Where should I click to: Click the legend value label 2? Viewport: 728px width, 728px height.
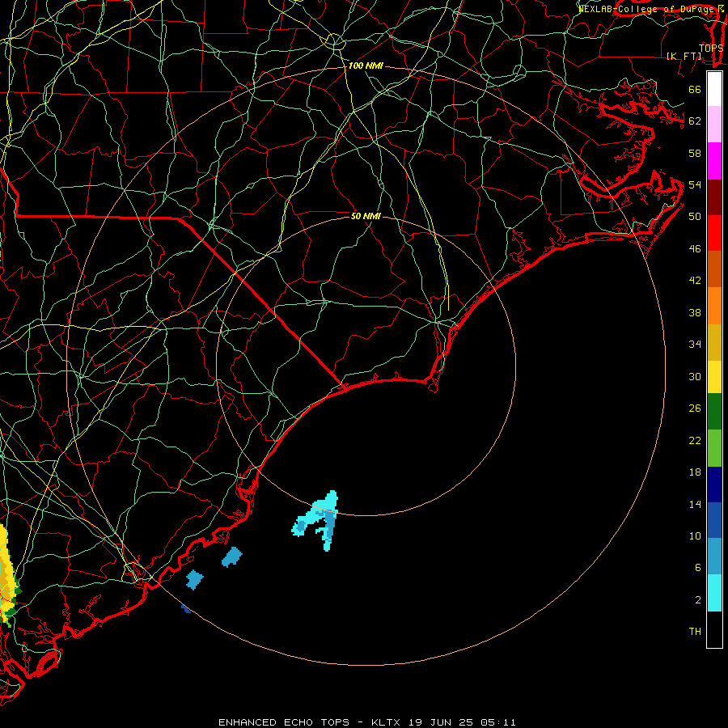point(697,599)
